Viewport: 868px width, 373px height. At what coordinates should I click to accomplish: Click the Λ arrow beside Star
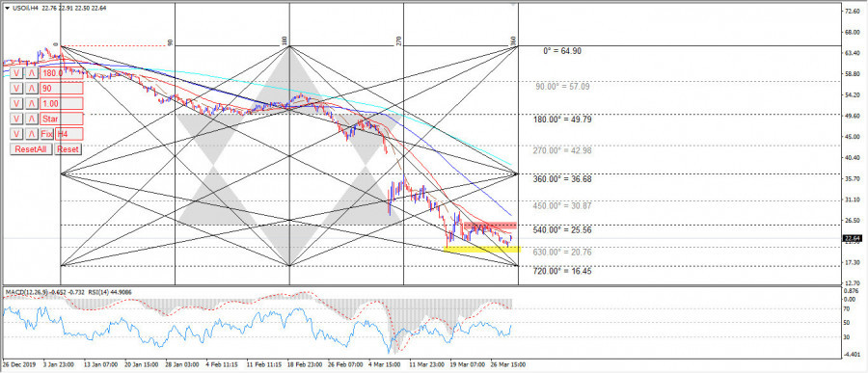tap(32, 119)
